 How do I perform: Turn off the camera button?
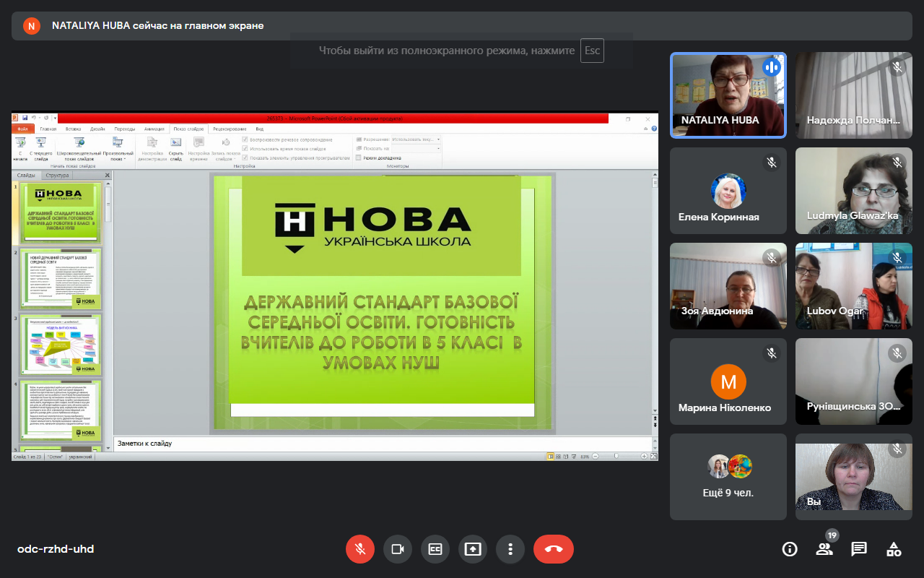coord(398,549)
